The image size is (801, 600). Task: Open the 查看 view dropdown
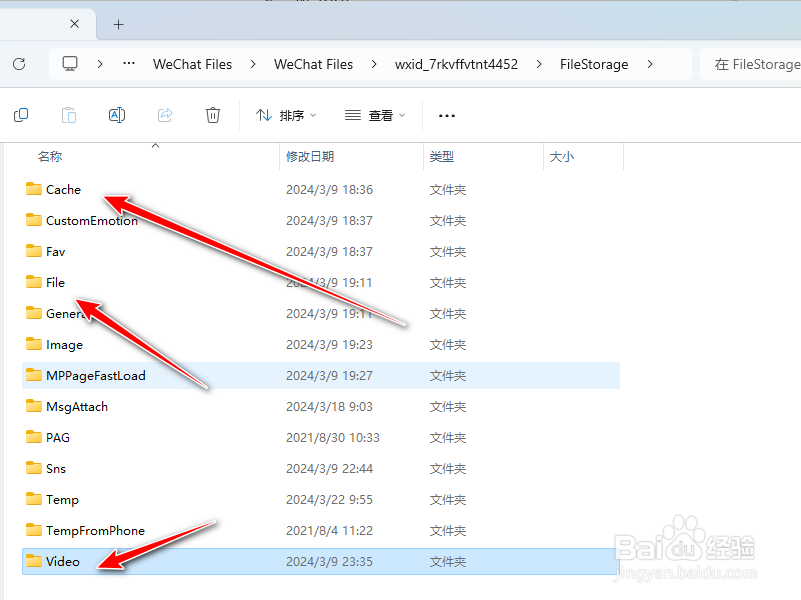(374, 115)
